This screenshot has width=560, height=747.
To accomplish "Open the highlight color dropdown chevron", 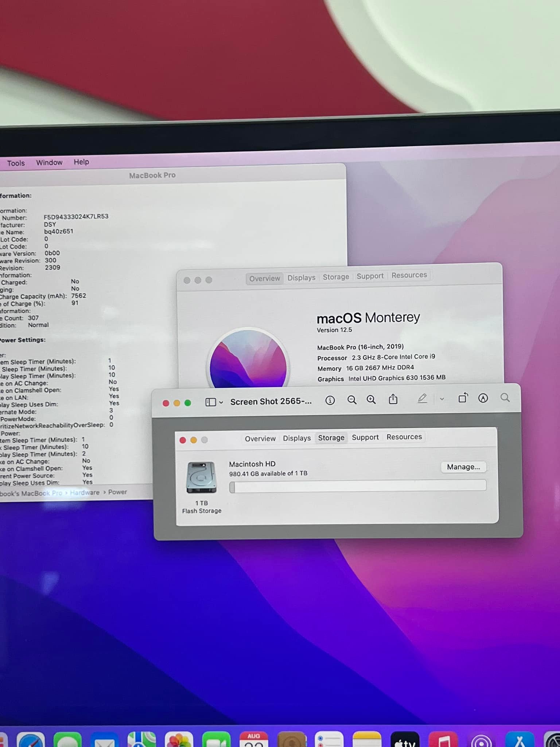I will point(442,399).
